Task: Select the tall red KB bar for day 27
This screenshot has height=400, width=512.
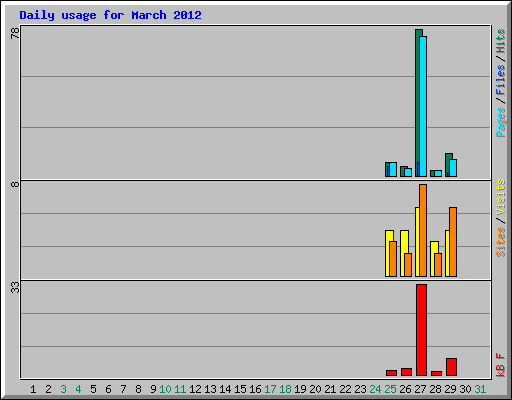Action: 421,330
